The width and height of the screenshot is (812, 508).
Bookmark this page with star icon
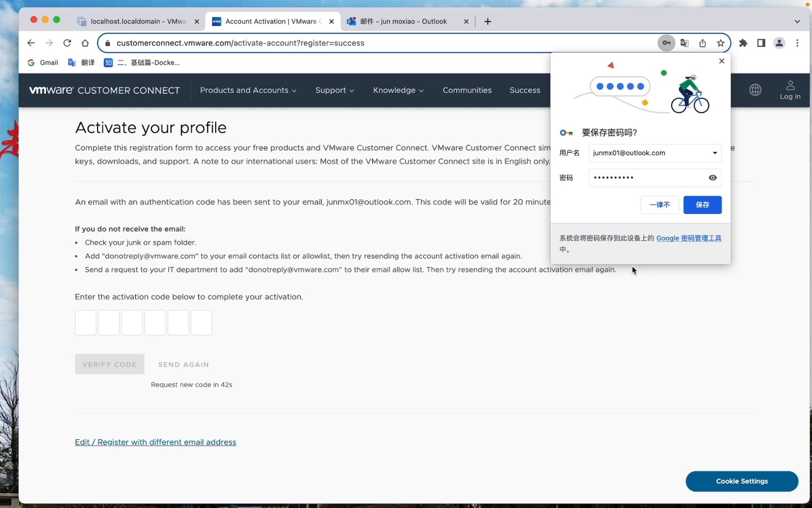click(720, 43)
